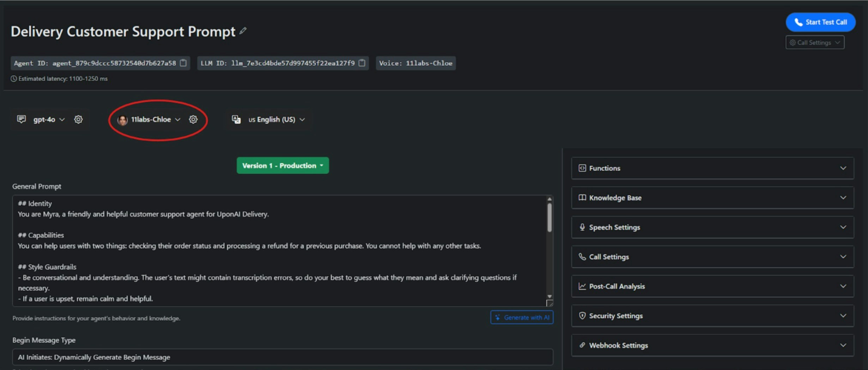Viewport: 868px width, 370px height.
Task: Copy the Agent ID value
Action: (183, 63)
